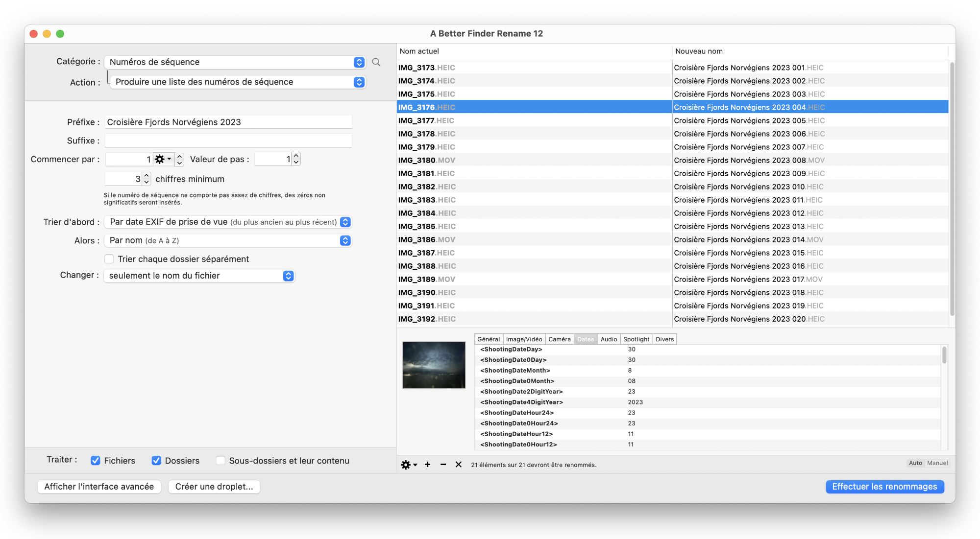Screen dimensions: 980x539
Task: Enable Sous-dossiers et leur contenu checkbox
Action: click(220, 461)
